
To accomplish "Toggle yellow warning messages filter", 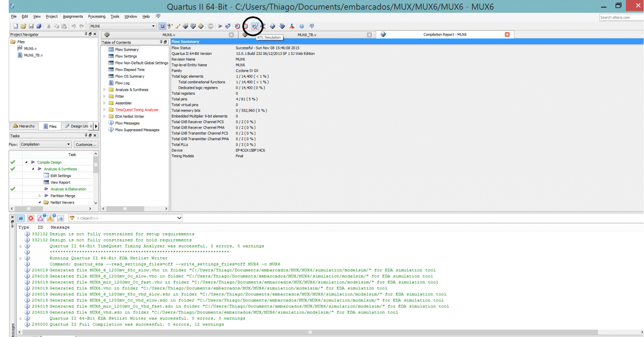I will [51, 218].
